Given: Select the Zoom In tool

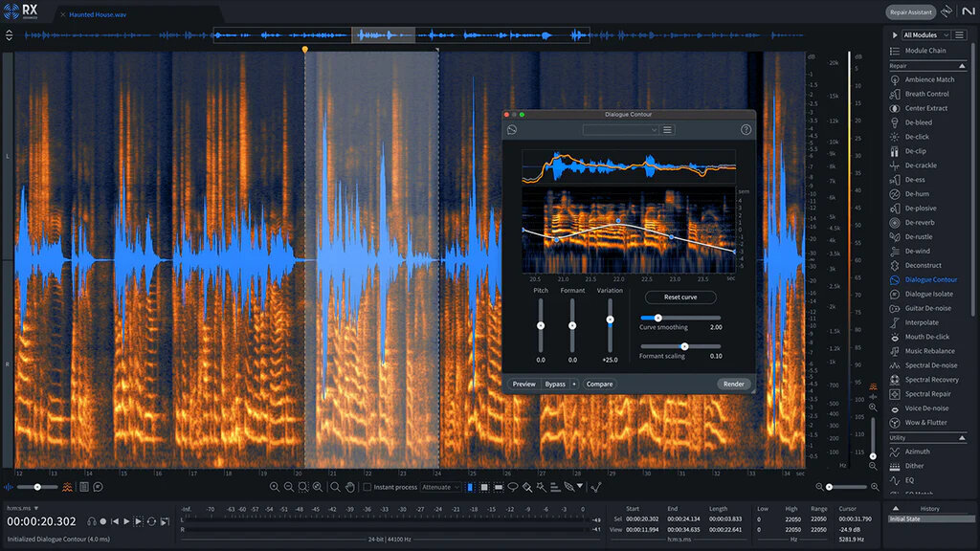Looking at the screenshot, I should click(277, 485).
